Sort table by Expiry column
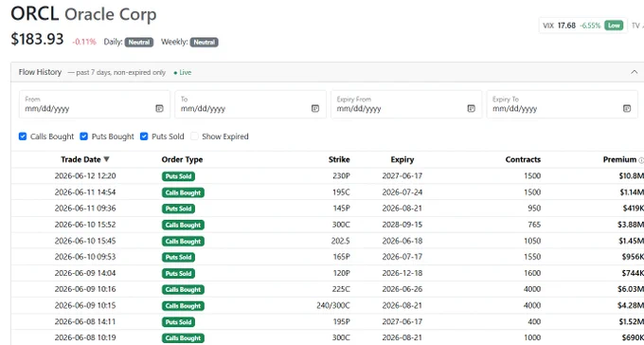This screenshot has width=644, height=345. (x=402, y=159)
